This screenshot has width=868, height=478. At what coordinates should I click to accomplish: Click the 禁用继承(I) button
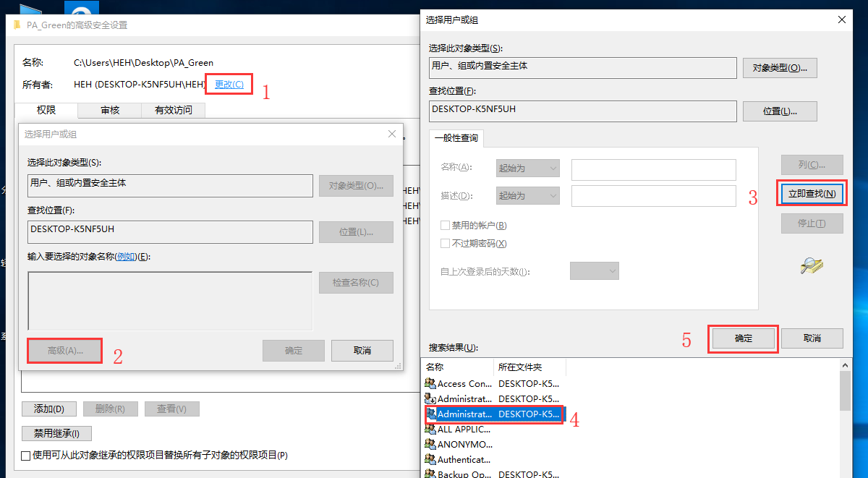click(x=57, y=434)
